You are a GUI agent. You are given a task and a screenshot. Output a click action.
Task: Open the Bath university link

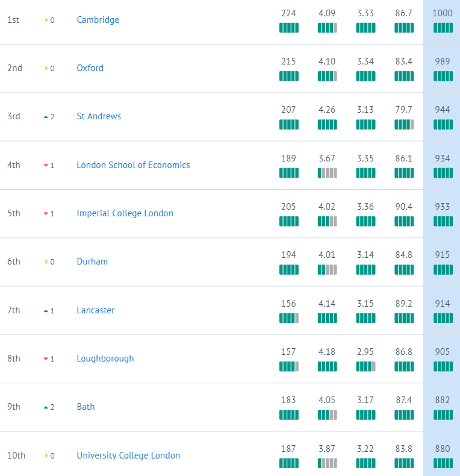coord(85,407)
